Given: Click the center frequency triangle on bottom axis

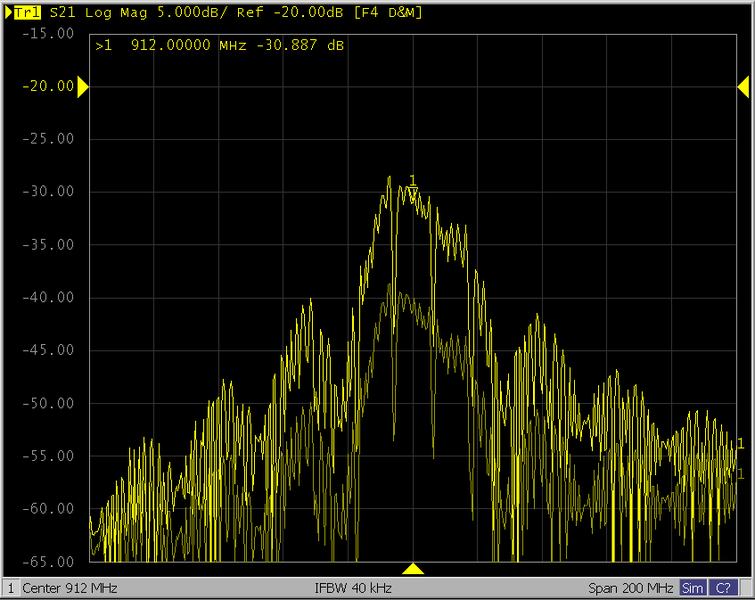Looking at the screenshot, I should pos(413,569).
